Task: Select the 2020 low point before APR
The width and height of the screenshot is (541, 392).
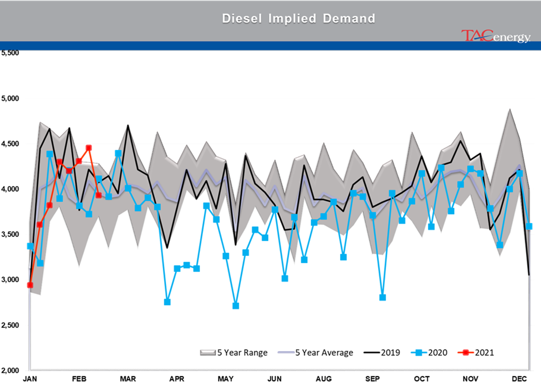Action: coord(167,302)
